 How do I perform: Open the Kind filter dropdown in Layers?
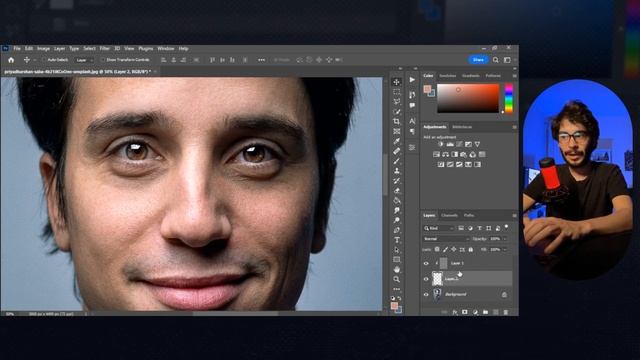click(439, 228)
